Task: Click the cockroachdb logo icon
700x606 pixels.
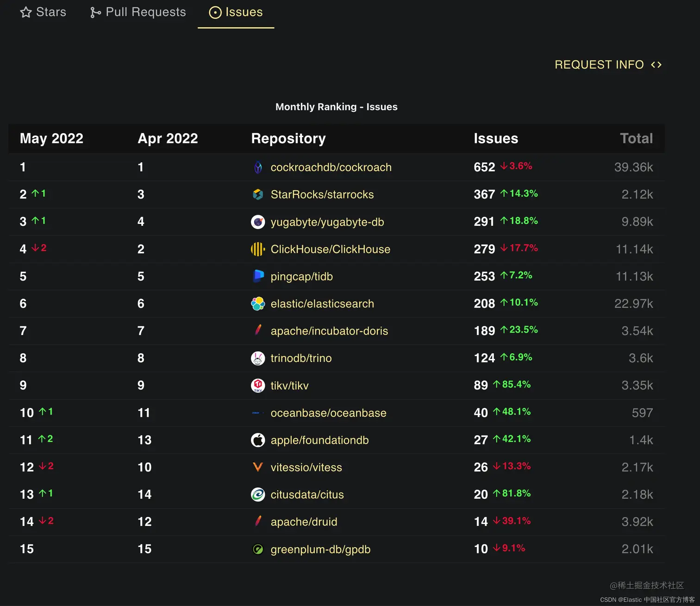Action: coord(258,167)
